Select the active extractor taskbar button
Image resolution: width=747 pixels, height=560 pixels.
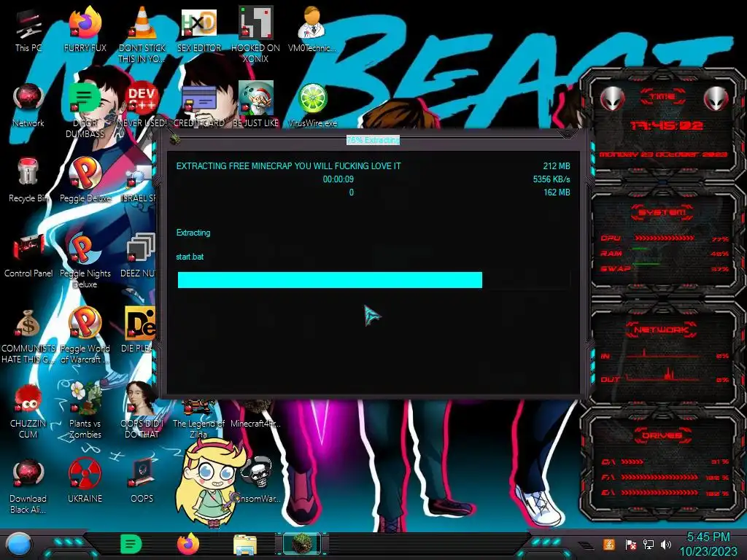coord(302,544)
